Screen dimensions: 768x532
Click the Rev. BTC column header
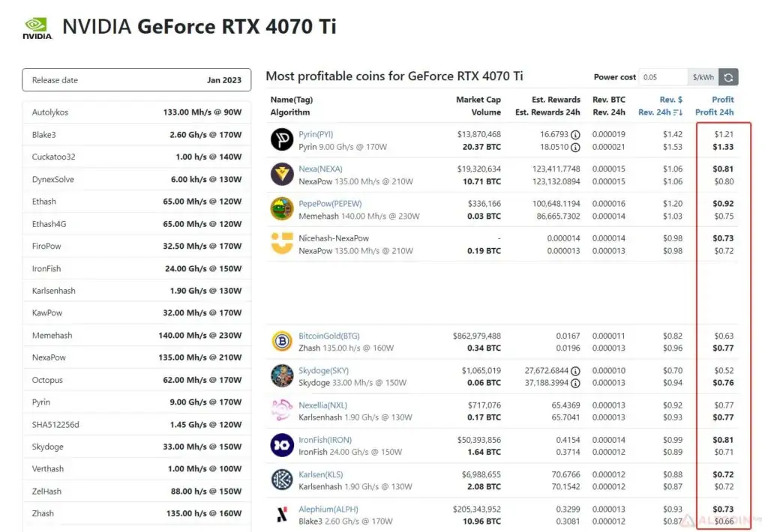[609, 100]
